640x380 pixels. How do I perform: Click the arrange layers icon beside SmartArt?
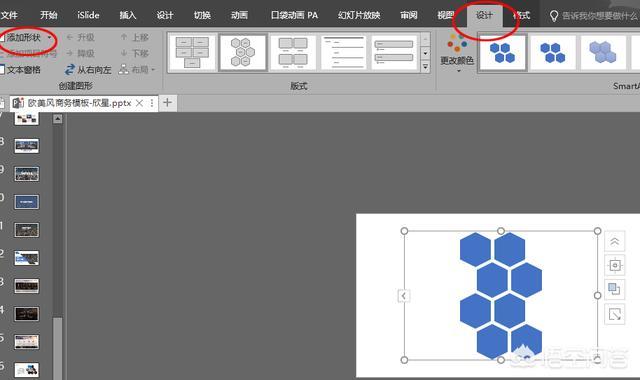[614, 289]
